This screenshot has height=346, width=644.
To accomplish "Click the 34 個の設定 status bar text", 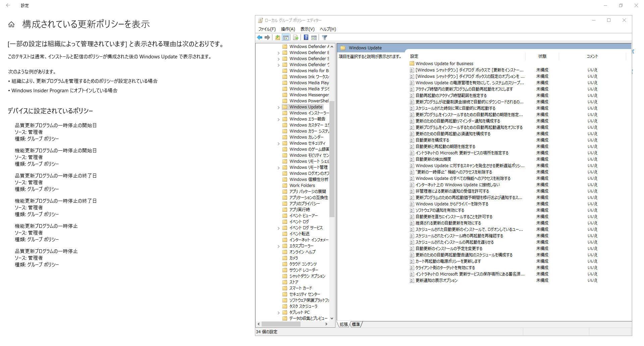I will [x=267, y=332].
